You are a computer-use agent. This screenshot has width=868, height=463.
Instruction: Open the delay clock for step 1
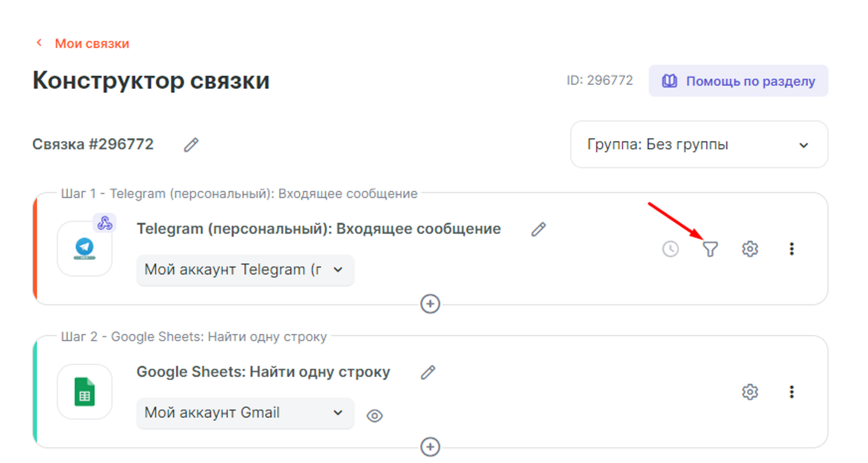[x=671, y=249]
